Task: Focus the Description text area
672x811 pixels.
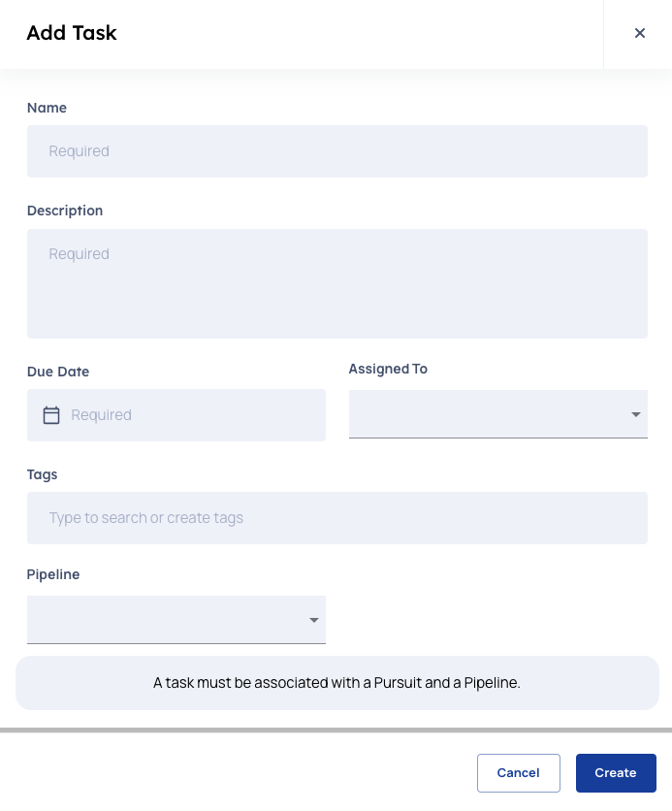Action: pos(337,283)
